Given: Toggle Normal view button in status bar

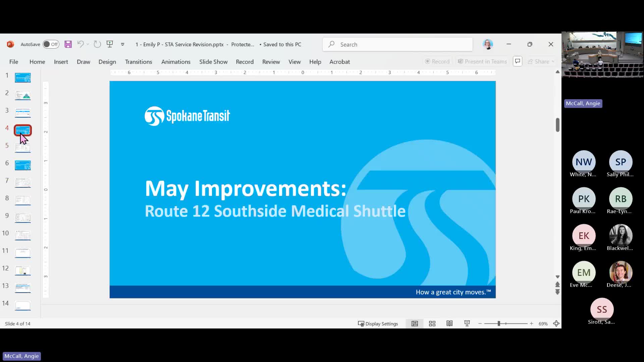Looking at the screenshot, I should click(415, 323).
